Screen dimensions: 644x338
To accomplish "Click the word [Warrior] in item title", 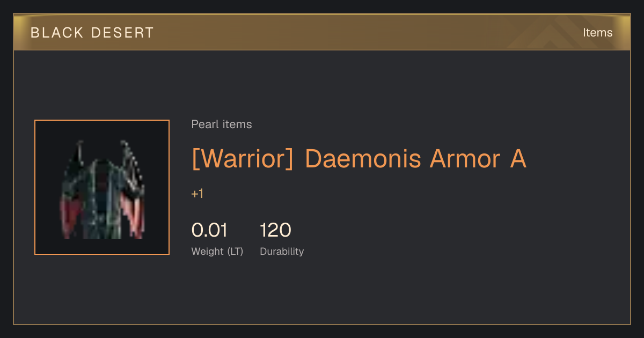I will click(243, 159).
